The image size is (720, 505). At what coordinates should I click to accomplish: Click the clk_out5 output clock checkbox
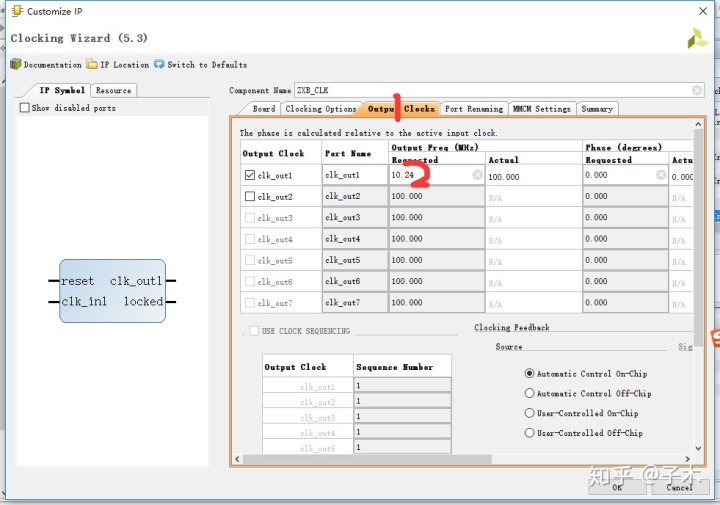(x=250, y=260)
